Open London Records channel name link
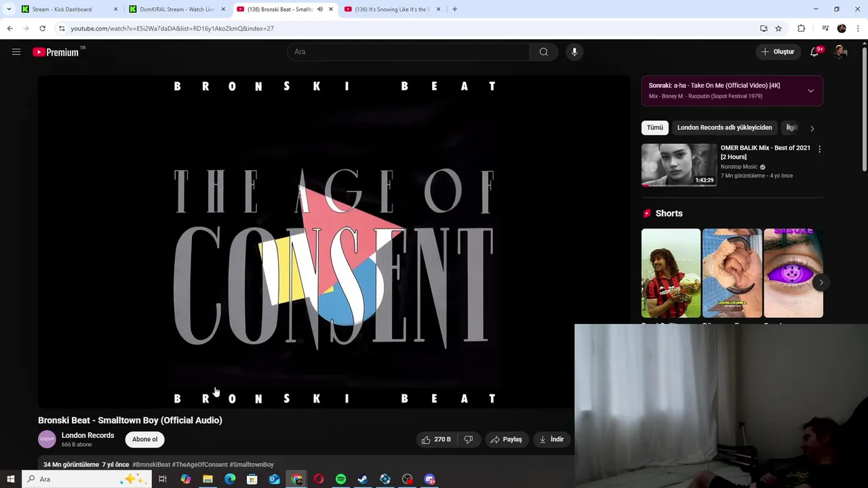This screenshot has height=488, width=868. coord(87,435)
